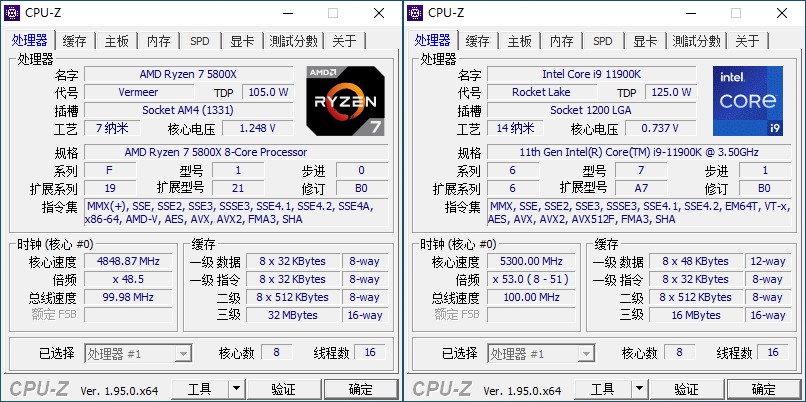Open 关于 tab in the left window
The height and width of the screenshot is (402, 806).
point(344,41)
